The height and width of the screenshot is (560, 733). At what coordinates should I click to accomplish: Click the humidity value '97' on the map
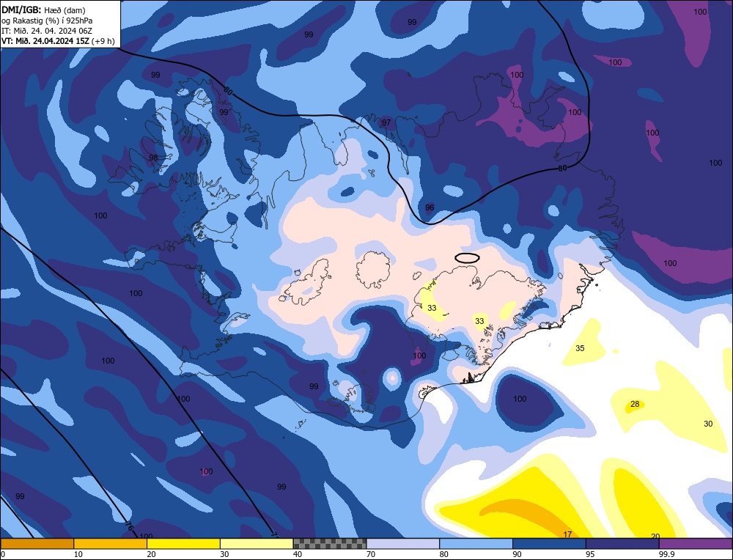point(386,122)
